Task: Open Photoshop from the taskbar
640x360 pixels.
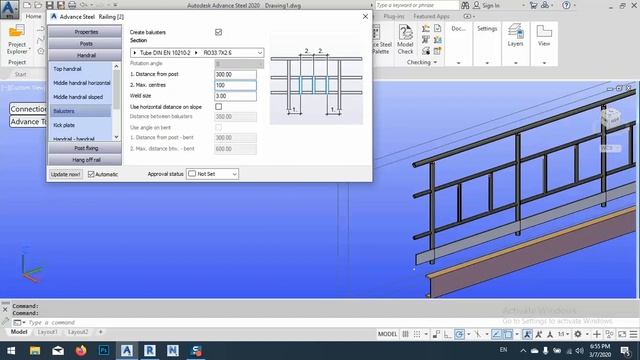Action: pos(104,351)
